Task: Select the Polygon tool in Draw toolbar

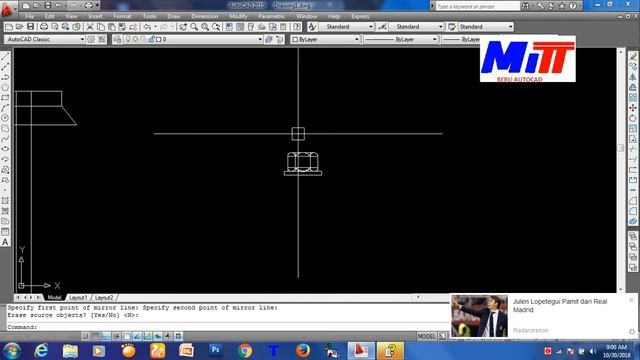Action: (5, 87)
